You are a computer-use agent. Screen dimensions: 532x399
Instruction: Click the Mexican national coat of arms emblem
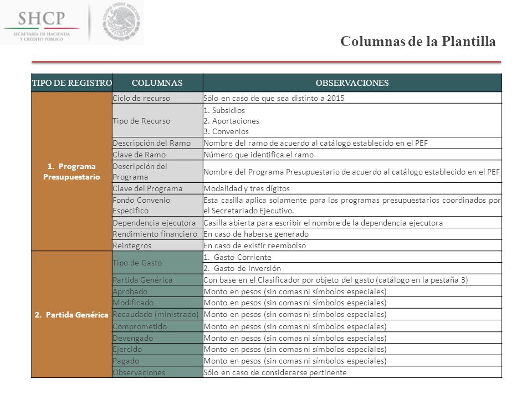121,21
